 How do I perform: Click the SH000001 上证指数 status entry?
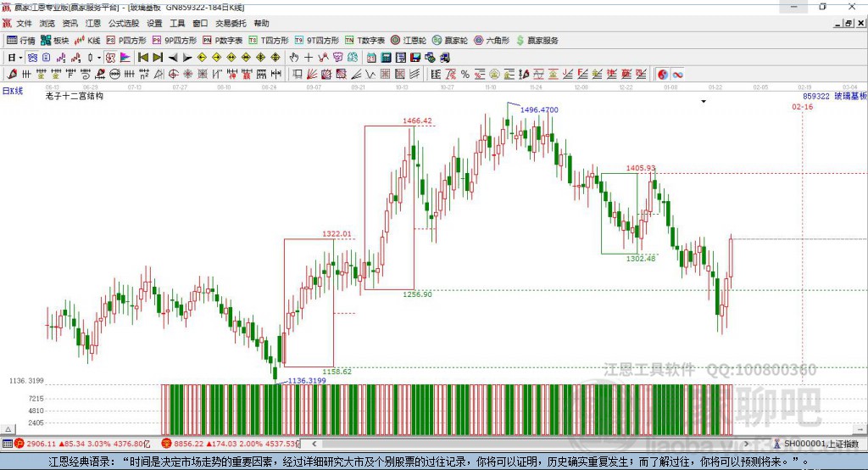tap(816, 444)
